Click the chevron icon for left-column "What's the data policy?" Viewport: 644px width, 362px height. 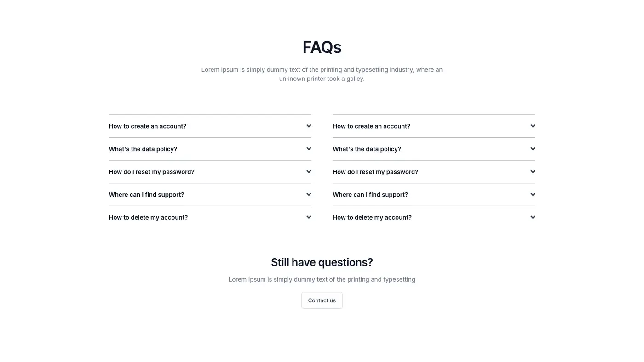pos(309,149)
